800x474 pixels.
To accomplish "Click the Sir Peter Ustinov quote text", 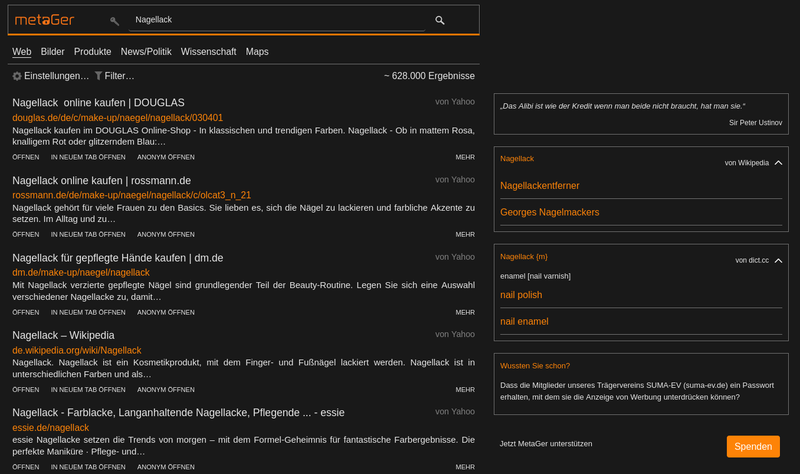I will click(x=622, y=106).
